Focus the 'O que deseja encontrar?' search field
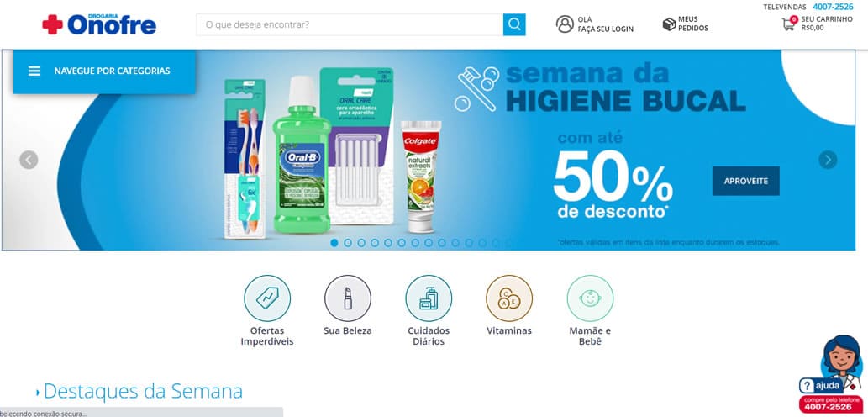The image size is (868, 417). click(x=350, y=24)
